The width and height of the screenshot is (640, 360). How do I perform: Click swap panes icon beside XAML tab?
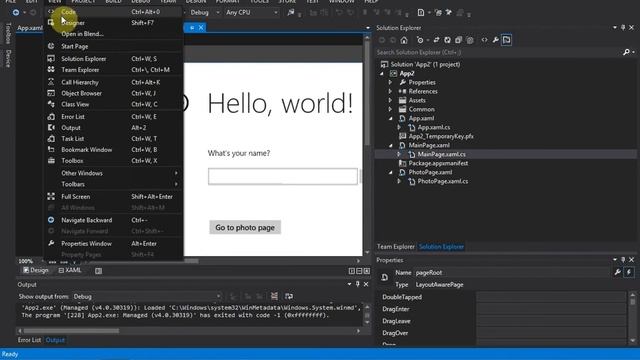point(98,271)
